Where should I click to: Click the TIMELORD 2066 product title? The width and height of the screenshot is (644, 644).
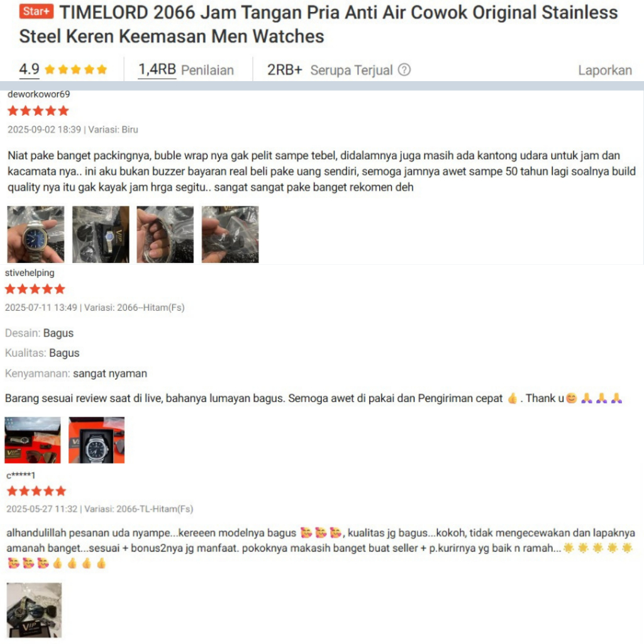(318, 25)
